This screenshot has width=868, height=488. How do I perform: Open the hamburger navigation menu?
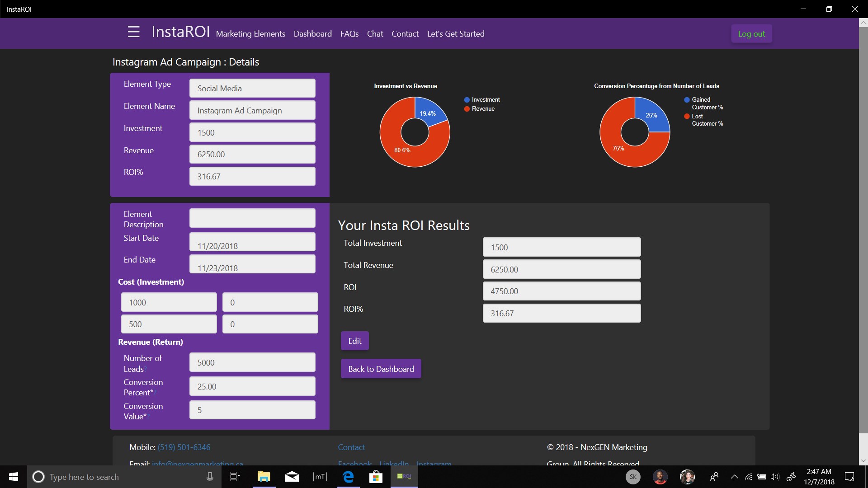(133, 32)
